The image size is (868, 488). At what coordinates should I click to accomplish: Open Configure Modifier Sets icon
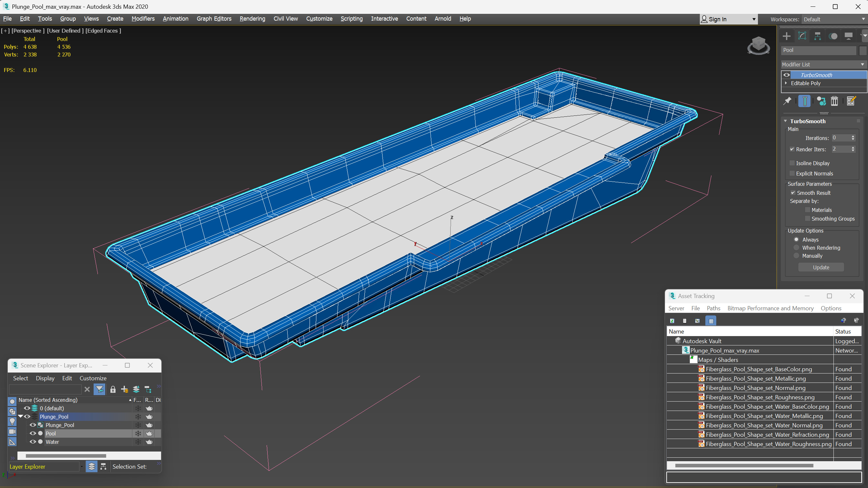[x=851, y=101]
